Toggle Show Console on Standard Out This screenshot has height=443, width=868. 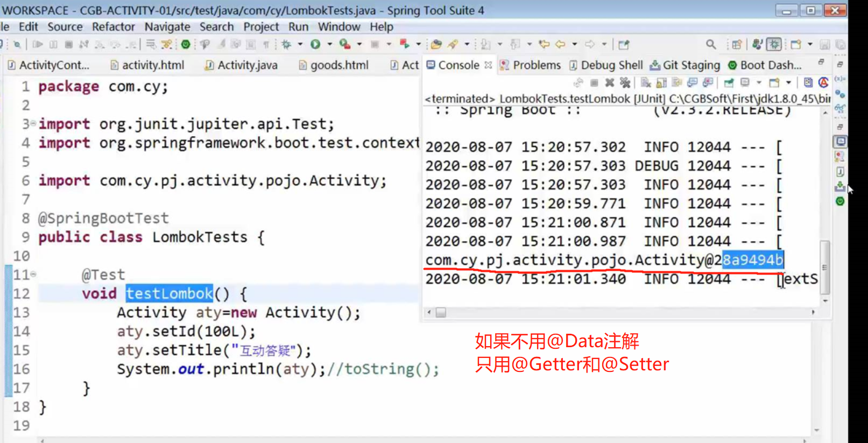tap(692, 83)
